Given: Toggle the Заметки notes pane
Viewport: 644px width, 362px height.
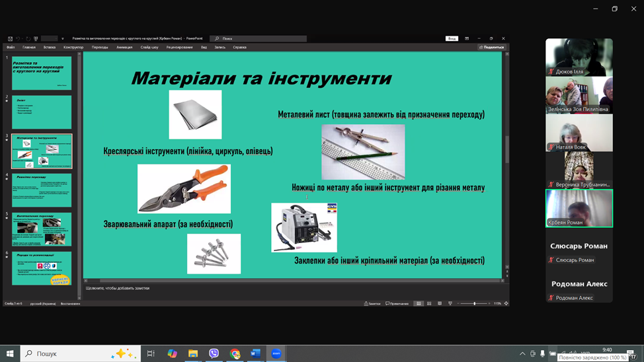Looking at the screenshot, I should [372, 303].
